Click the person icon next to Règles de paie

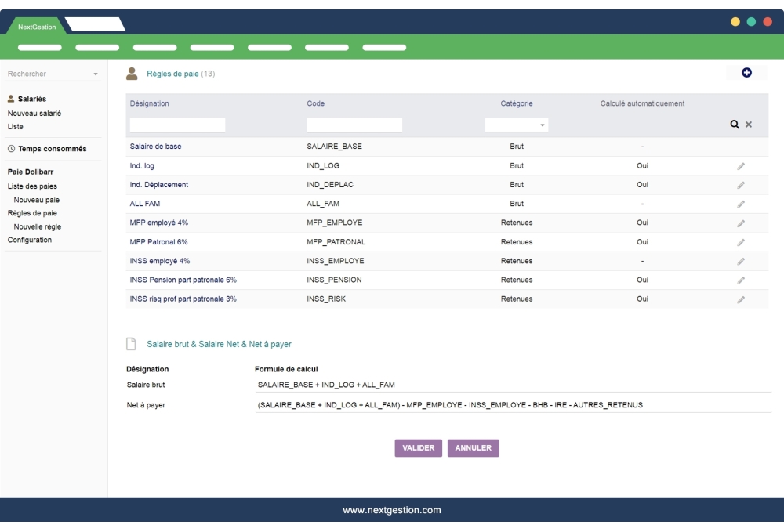click(131, 72)
